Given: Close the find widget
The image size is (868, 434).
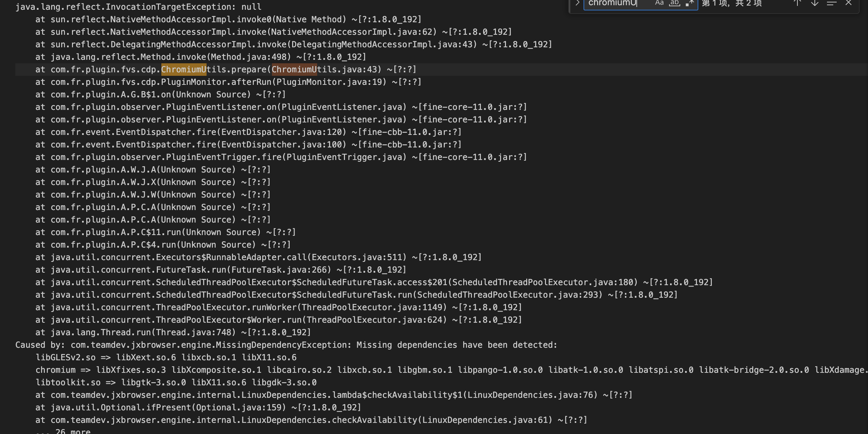Looking at the screenshot, I should point(849,3).
